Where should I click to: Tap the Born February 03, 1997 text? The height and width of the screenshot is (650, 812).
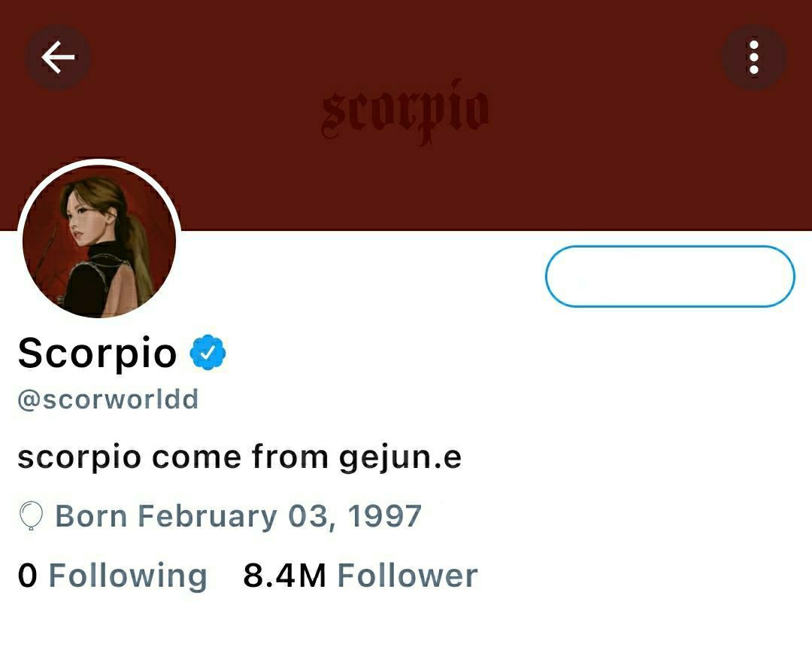(238, 516)
